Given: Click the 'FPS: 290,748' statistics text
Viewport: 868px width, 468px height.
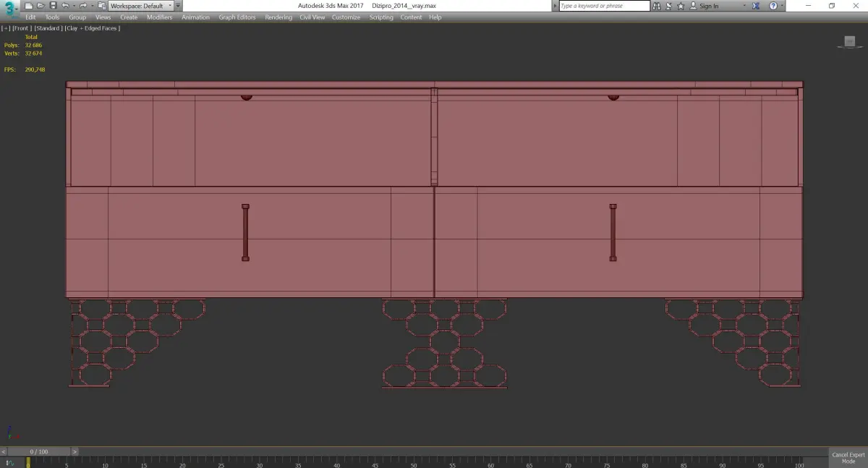Looking at the screenshot, I should 25,70.
